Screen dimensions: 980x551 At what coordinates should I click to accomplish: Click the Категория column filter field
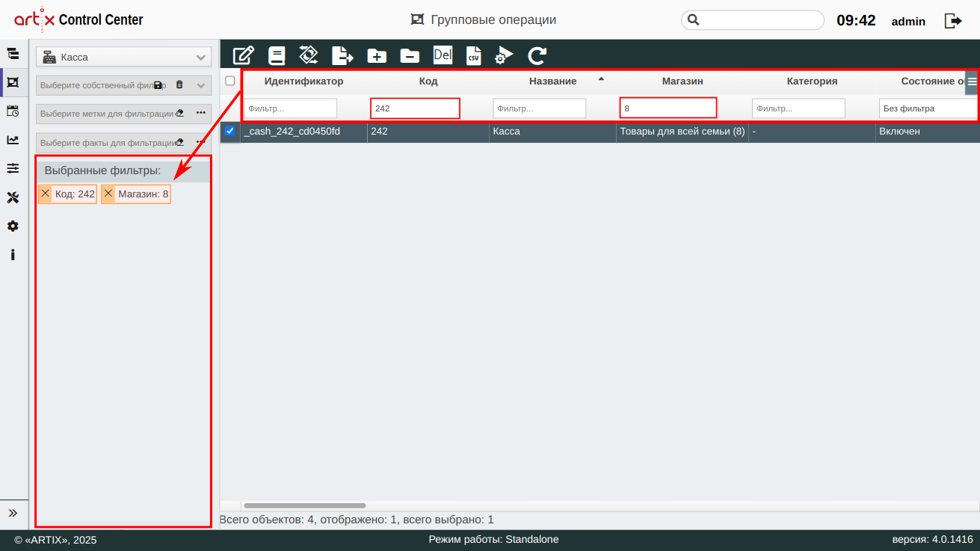point(798,108)
